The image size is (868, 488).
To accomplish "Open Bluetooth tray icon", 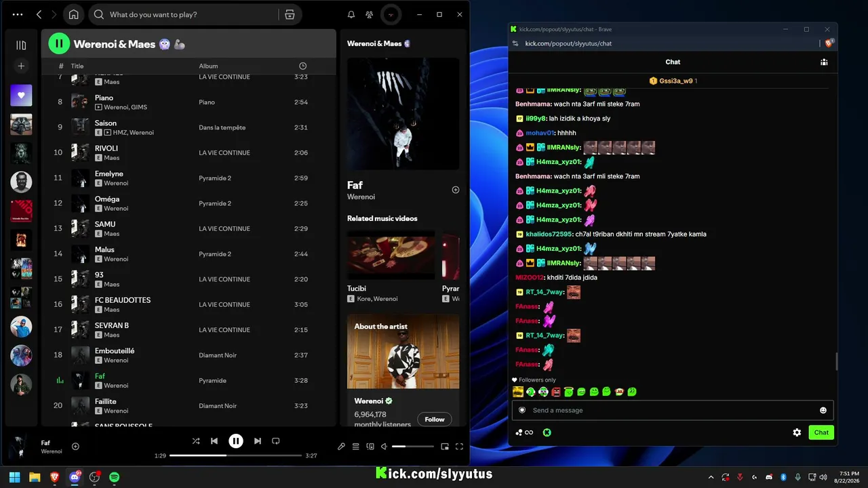I will click(783, 477).
